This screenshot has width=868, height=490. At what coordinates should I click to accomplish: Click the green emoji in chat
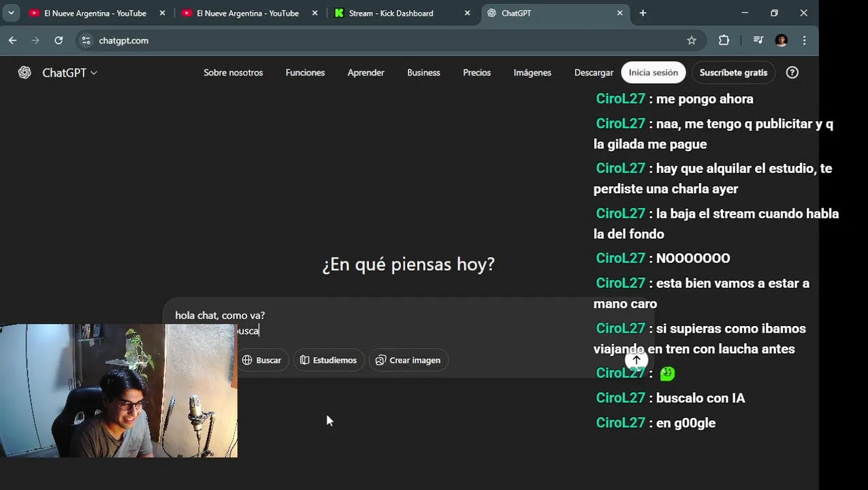(x=667, y=373)
